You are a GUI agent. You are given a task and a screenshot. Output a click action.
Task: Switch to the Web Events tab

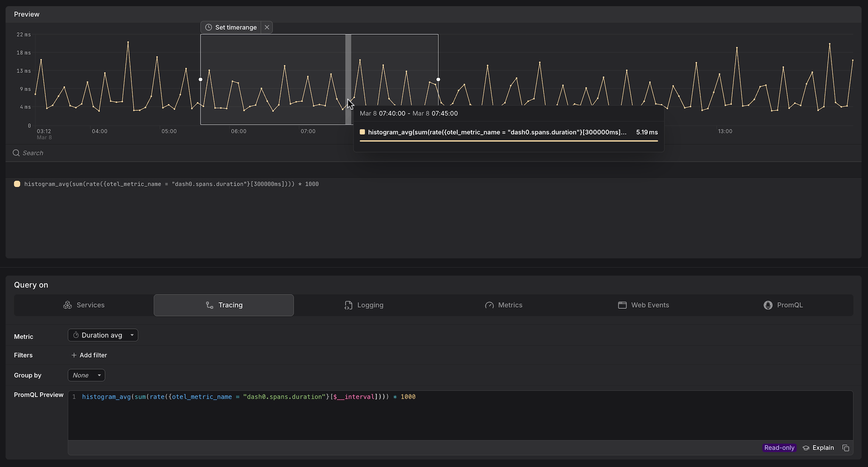tap(644, 305)
